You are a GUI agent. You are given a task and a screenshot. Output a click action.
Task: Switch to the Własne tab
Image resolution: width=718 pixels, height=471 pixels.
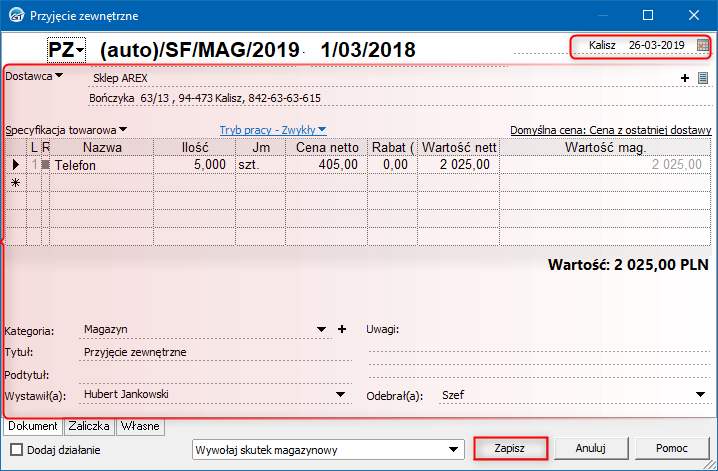click(x=140, y=426)
